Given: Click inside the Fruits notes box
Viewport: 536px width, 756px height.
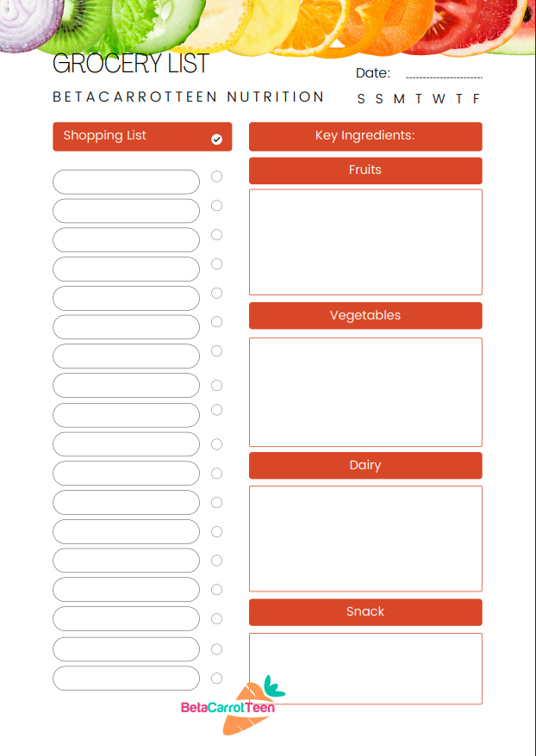Looking at the screenshot, I should [x=365, y=242].
